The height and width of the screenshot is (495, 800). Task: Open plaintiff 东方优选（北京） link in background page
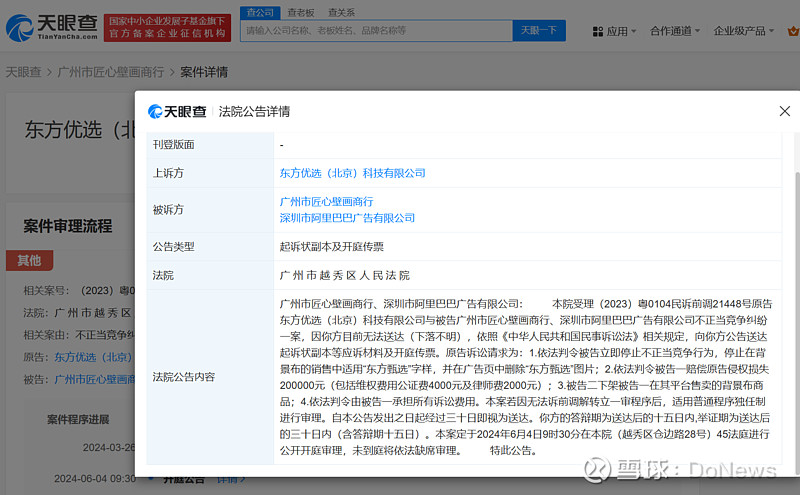[94, 357]
